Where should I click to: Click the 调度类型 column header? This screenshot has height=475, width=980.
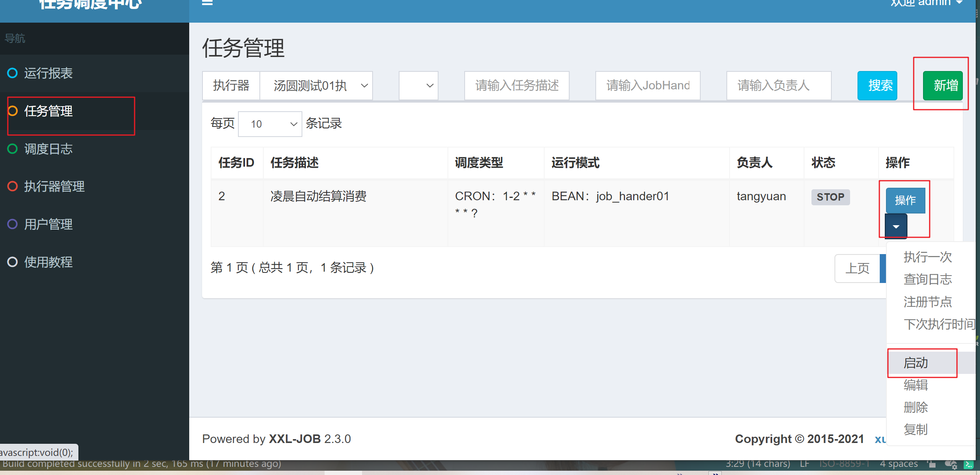[x=495, y=163]
